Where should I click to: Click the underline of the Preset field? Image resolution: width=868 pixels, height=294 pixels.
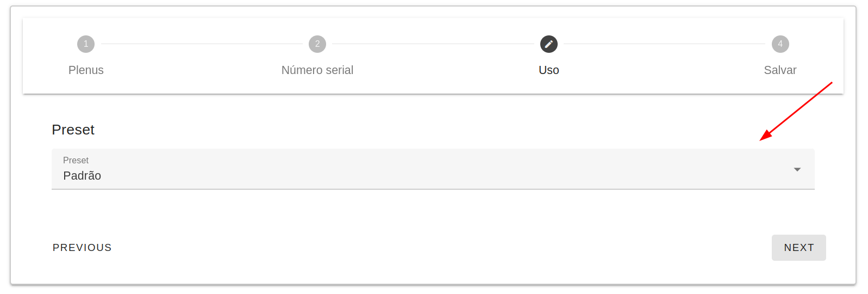(433, 189)
